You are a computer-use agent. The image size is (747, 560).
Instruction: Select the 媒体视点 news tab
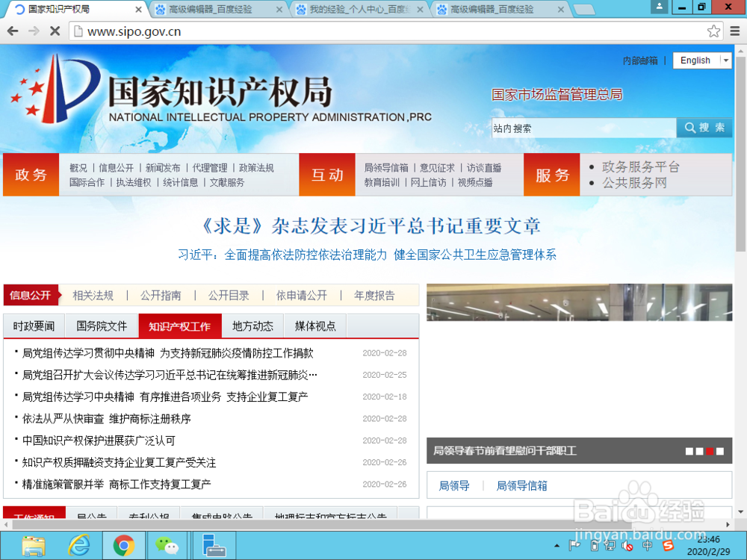pos(315,326)
